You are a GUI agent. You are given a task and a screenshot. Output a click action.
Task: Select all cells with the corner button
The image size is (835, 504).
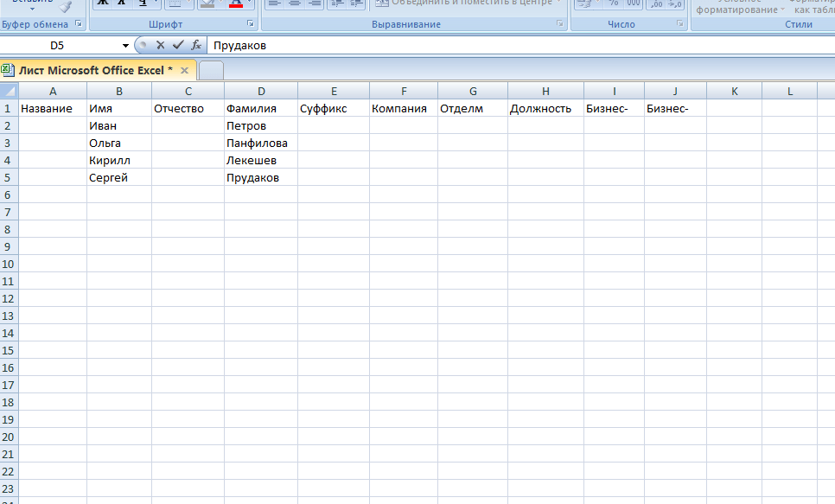(9, 91)
